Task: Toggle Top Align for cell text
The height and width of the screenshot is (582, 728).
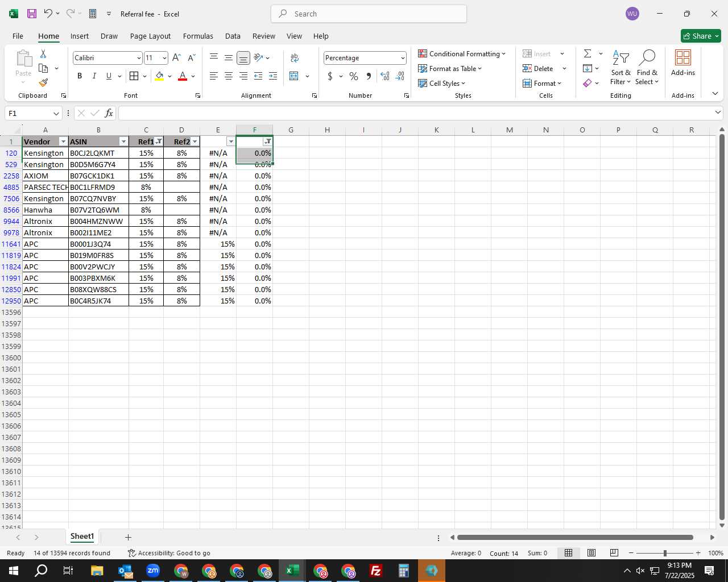Action: (x=214, y=58)
